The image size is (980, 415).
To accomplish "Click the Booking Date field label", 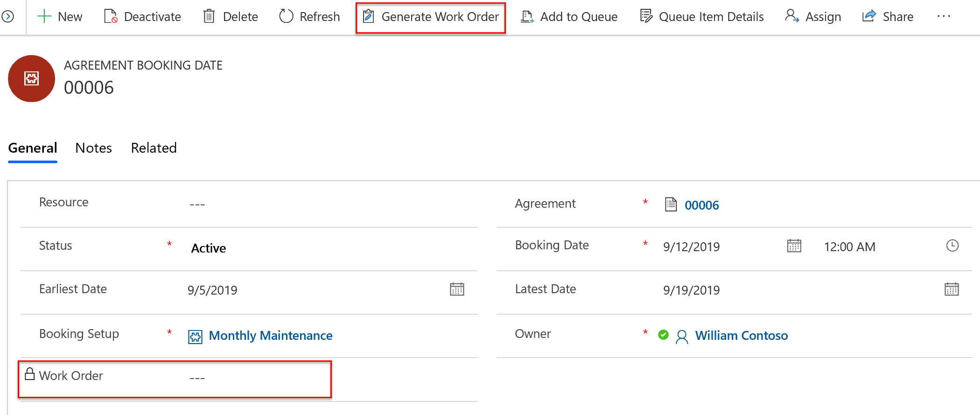I will [552, 245].
